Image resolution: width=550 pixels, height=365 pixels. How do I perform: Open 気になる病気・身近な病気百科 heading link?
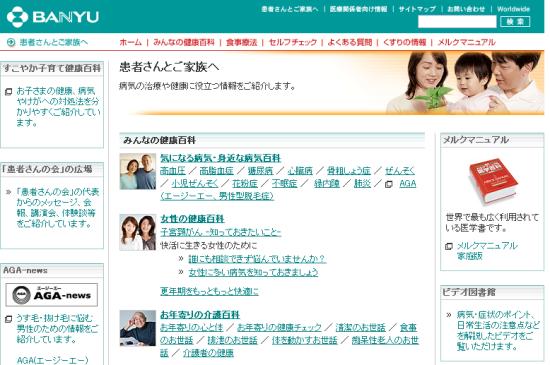click(221, 158)
